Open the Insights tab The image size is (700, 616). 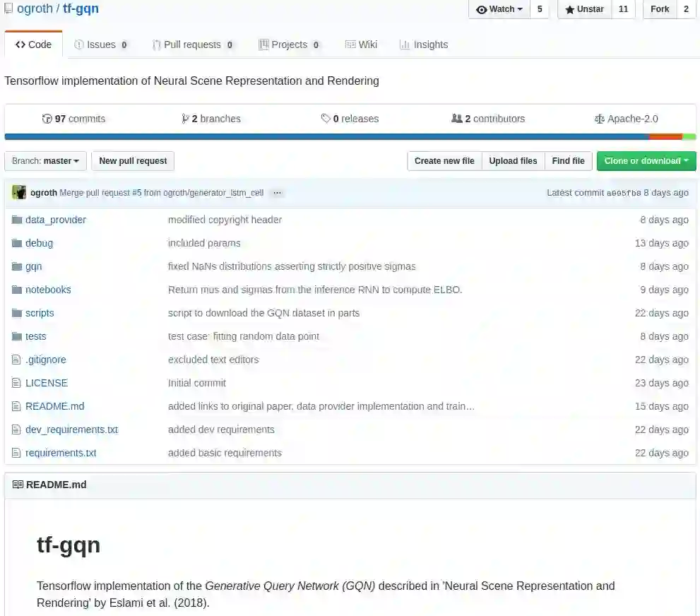pyautogui.click(x=424, y=45)
